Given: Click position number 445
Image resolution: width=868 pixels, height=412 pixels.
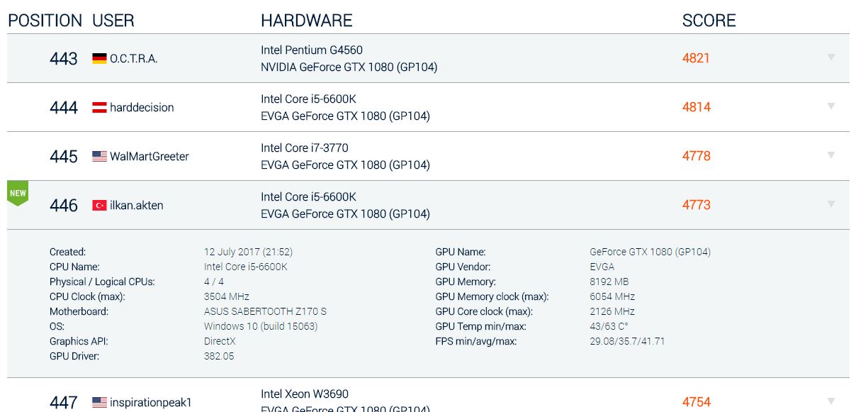Looking at the screenshot, I should tap(64, 157).
